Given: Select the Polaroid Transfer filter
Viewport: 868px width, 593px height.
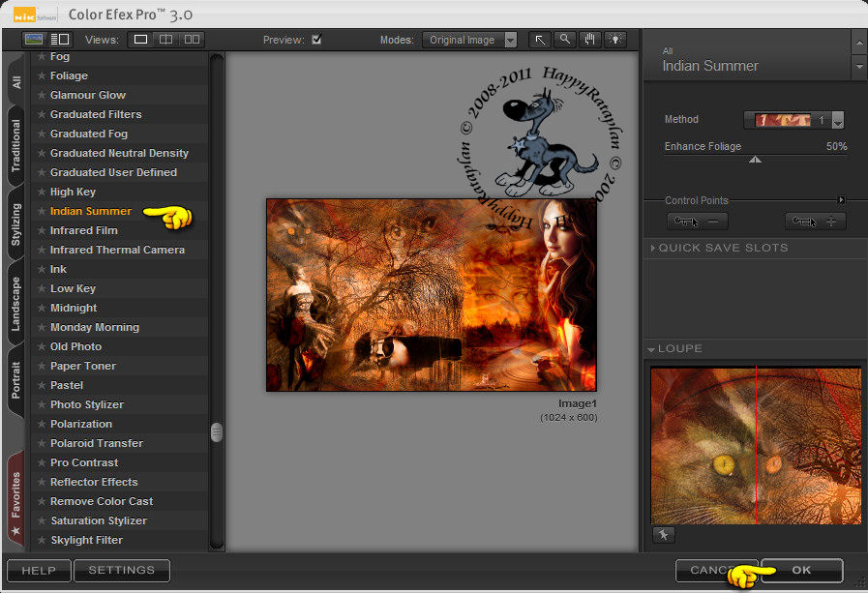Looking at the screenshot, I should (x=97, y=443).
